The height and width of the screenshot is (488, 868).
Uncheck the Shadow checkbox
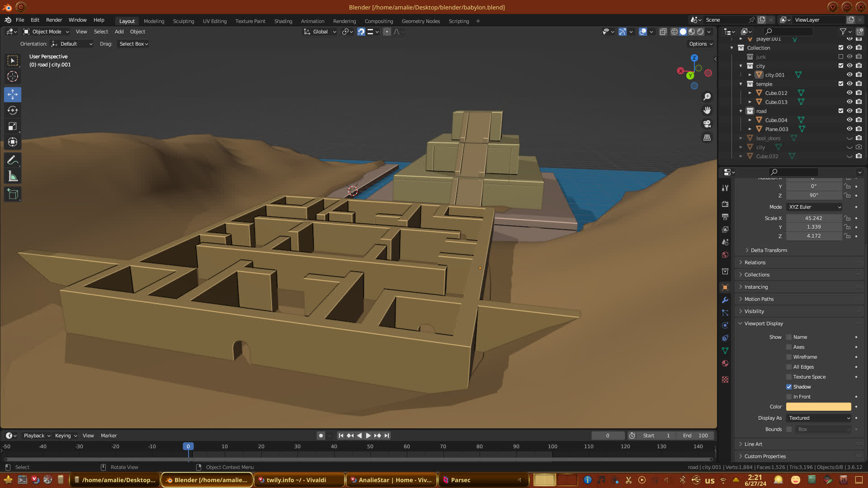(789, 387)
